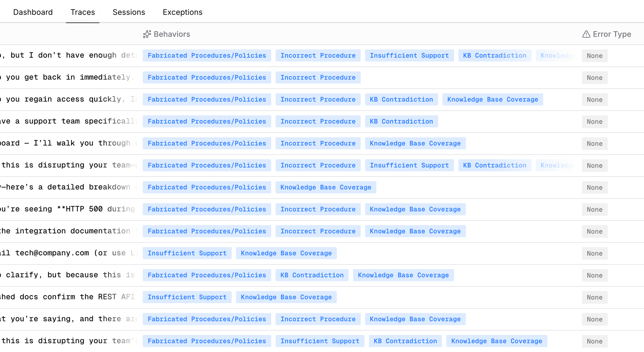Click the Behaviors column header
This screenshot has height=352, width=644.
[172, 34]
